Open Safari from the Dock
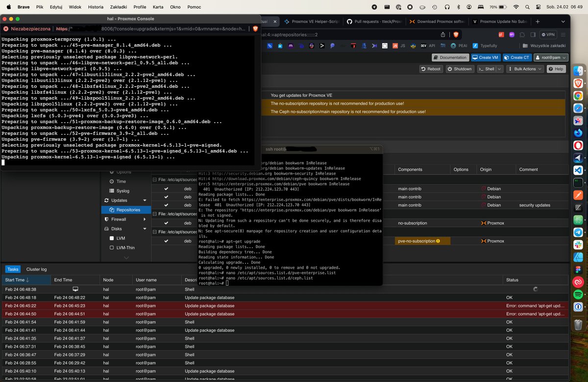 (578, 108)
